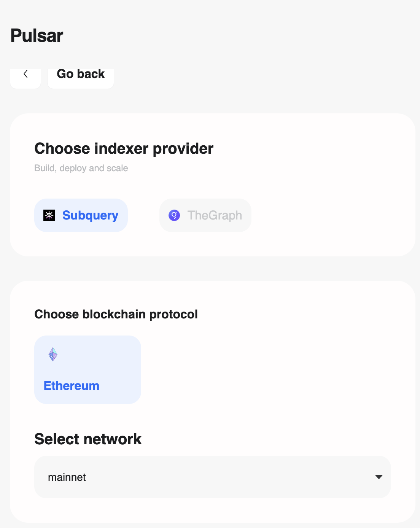Collapse the network dropdown chevron
This screenshot has height=528, width=420.
click(379, 477)
